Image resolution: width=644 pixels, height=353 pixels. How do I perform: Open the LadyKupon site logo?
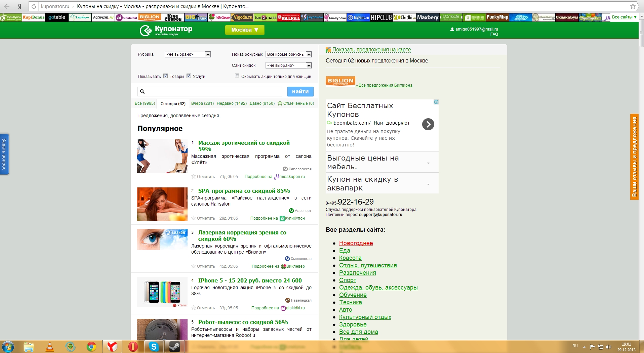pyautogui.click(x=80, y=17)
